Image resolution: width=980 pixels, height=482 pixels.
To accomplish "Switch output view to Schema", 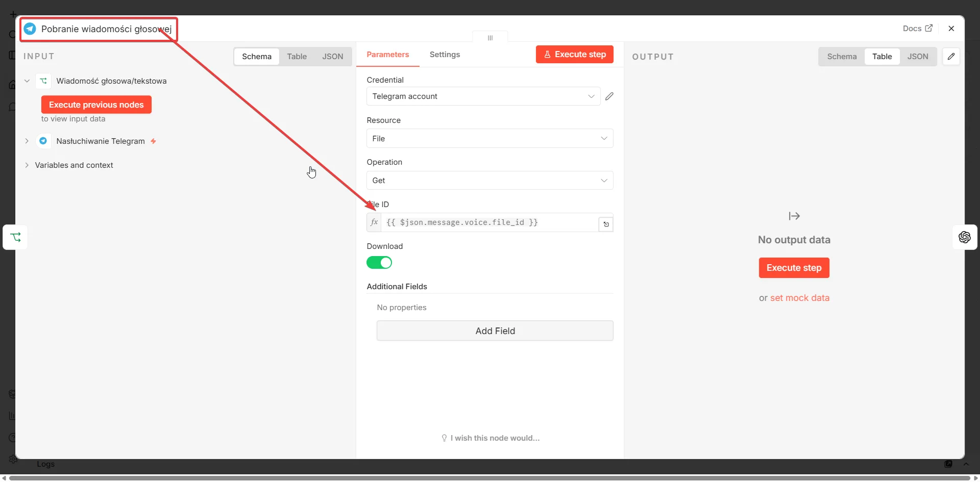I will pos(842,57).
